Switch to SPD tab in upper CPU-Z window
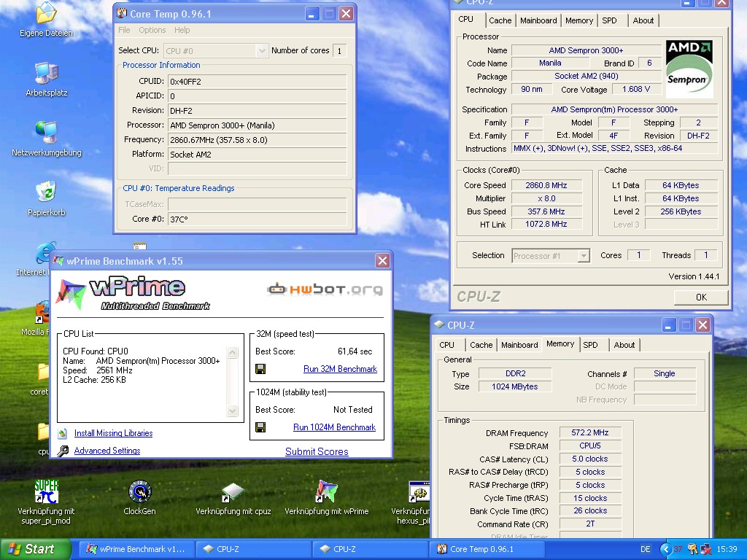This screenshot has height=560, width=747. [x=609, y=20]
